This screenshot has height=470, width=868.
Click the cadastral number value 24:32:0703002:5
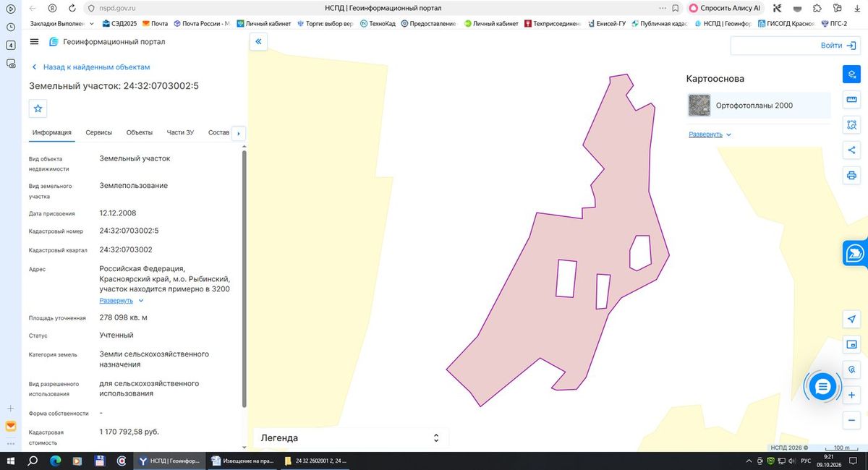click(129, 231)
